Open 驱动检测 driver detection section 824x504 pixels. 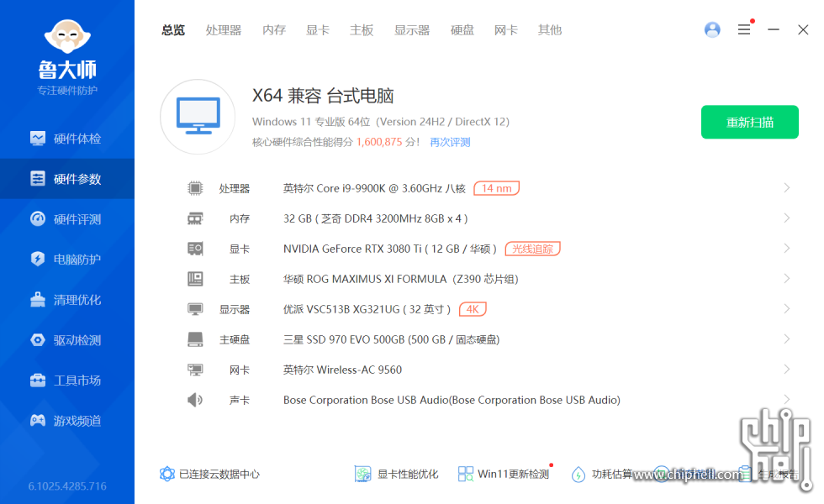coord(66,340)
